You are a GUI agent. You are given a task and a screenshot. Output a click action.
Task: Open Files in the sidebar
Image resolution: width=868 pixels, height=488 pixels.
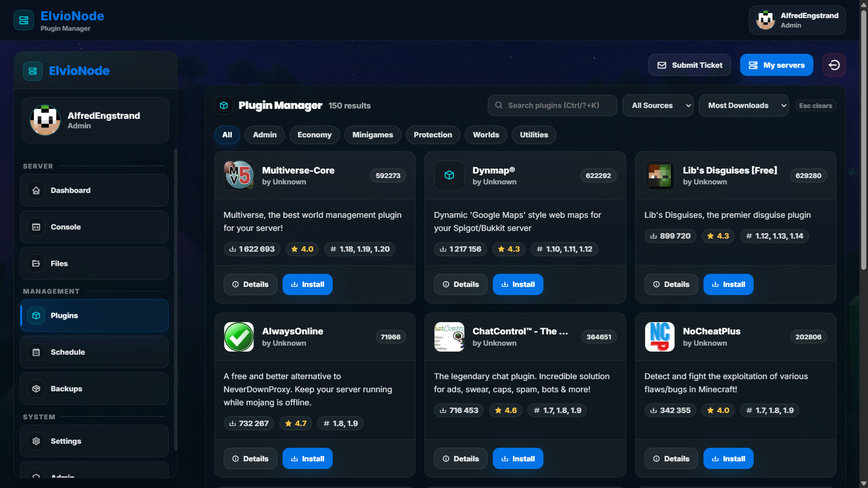pyautogui.click(x=94, y=263)
